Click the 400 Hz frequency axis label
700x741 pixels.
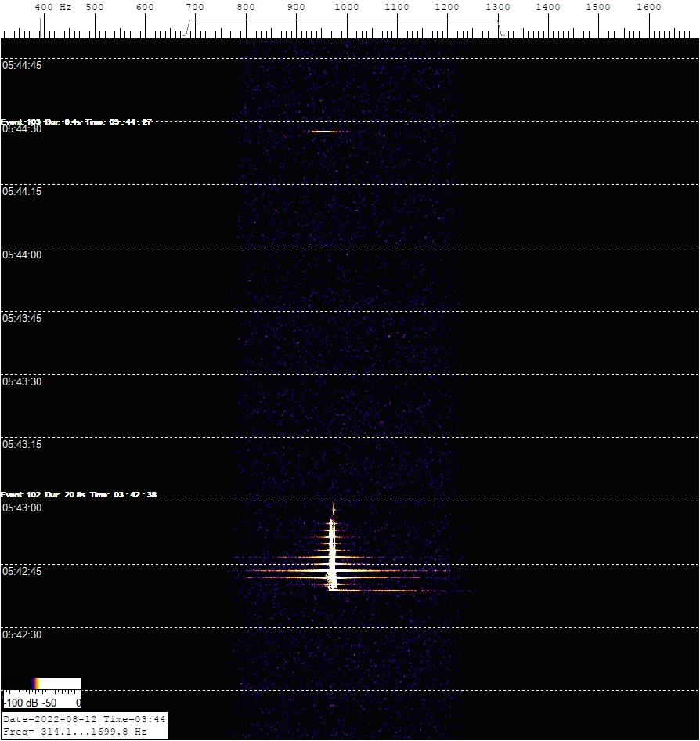(53, 7)
